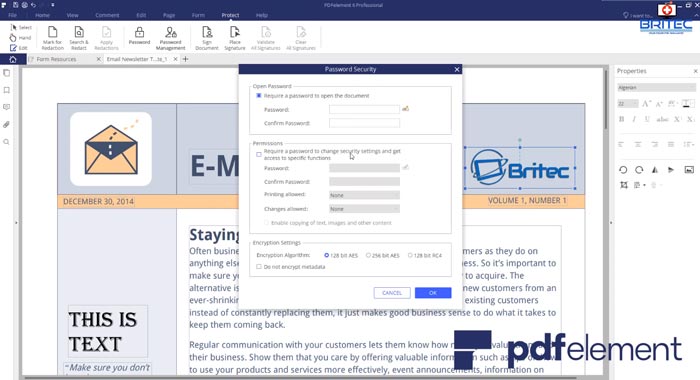
Task: Open Password Management
Action: click(x=171, y=38)
